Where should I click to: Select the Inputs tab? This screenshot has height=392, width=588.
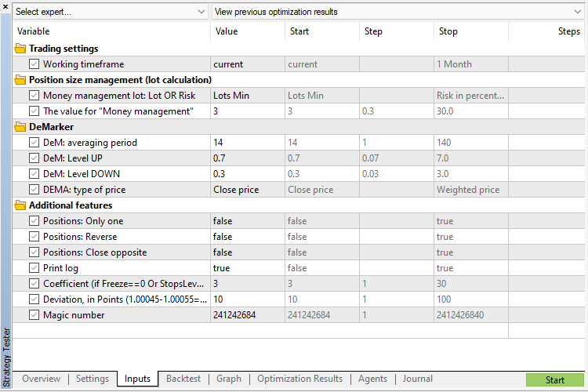click(138, 379)
